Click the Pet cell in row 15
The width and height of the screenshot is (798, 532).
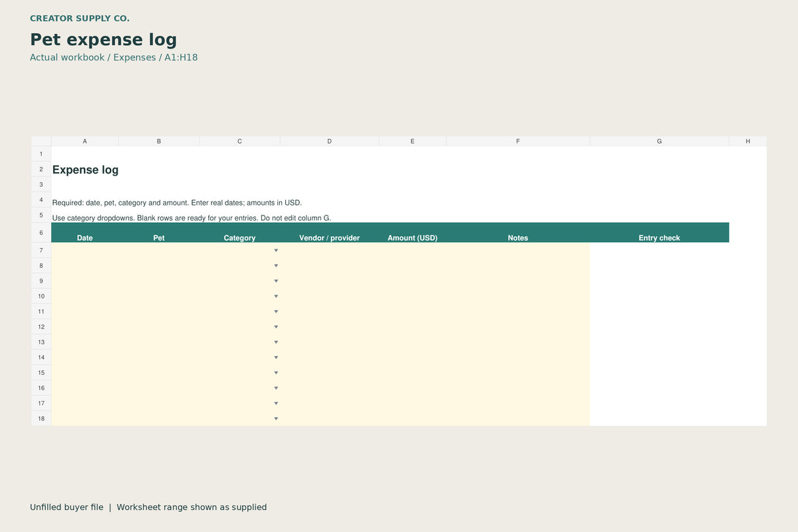[159, 372]
